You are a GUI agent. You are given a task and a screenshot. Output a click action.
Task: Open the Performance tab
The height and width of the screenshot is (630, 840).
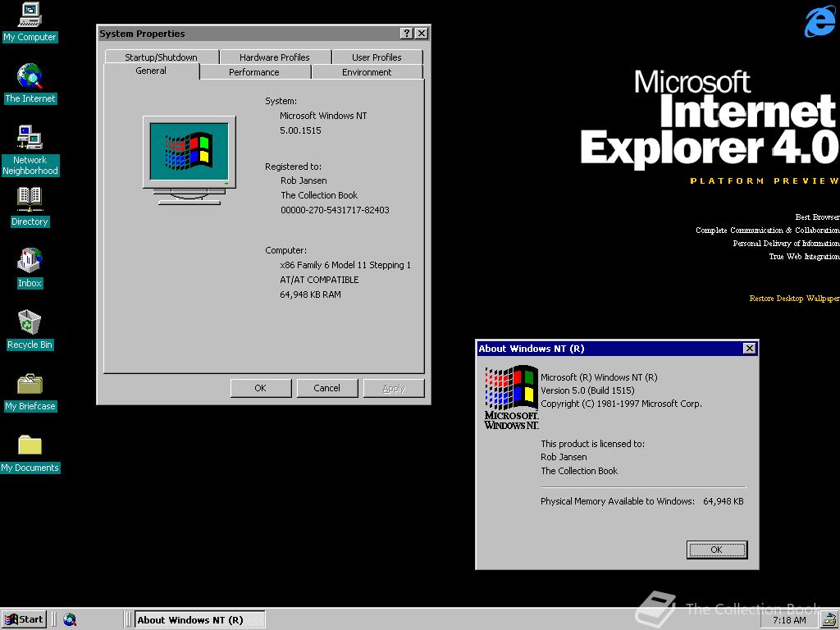[254, 72]
